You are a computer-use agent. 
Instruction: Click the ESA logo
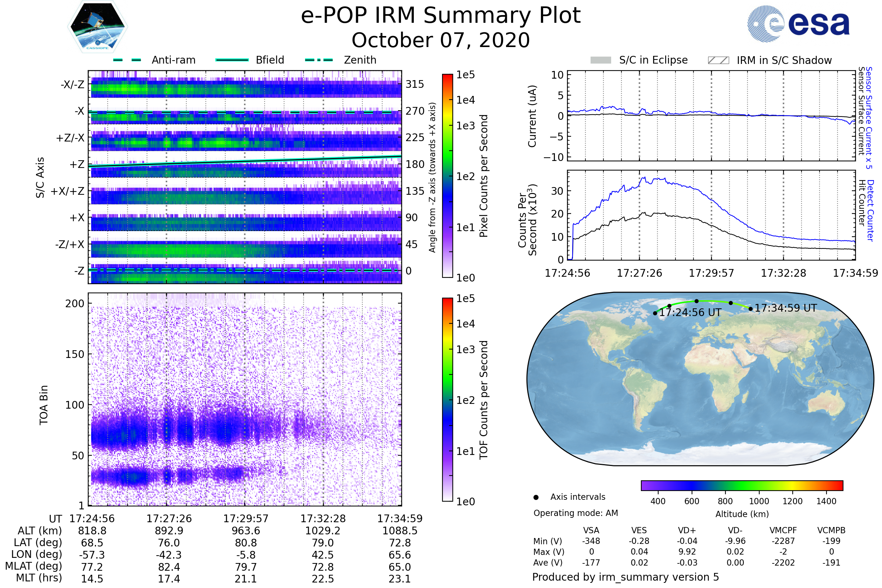coord(798,24)
